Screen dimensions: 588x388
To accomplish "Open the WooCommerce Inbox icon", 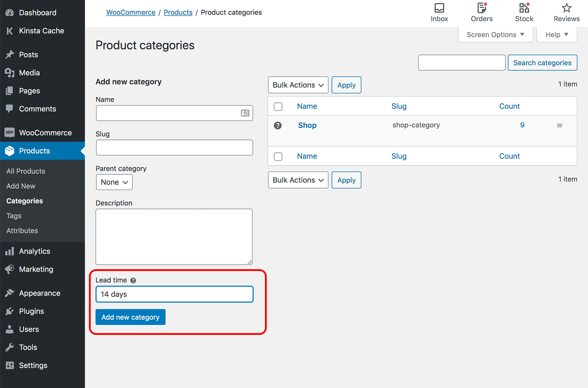I will pos(439,8).
